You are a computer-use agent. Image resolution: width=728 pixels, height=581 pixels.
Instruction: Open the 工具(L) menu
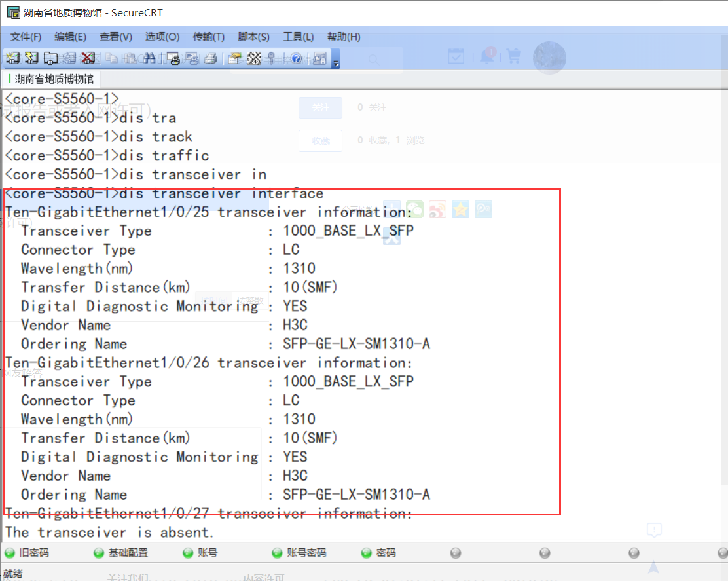(x=299, y=37)
